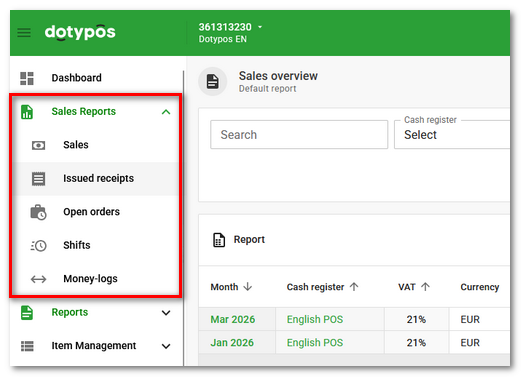Expand the Reports section chevron
Viewport: 521px width, 377px height.
(166, 313)
